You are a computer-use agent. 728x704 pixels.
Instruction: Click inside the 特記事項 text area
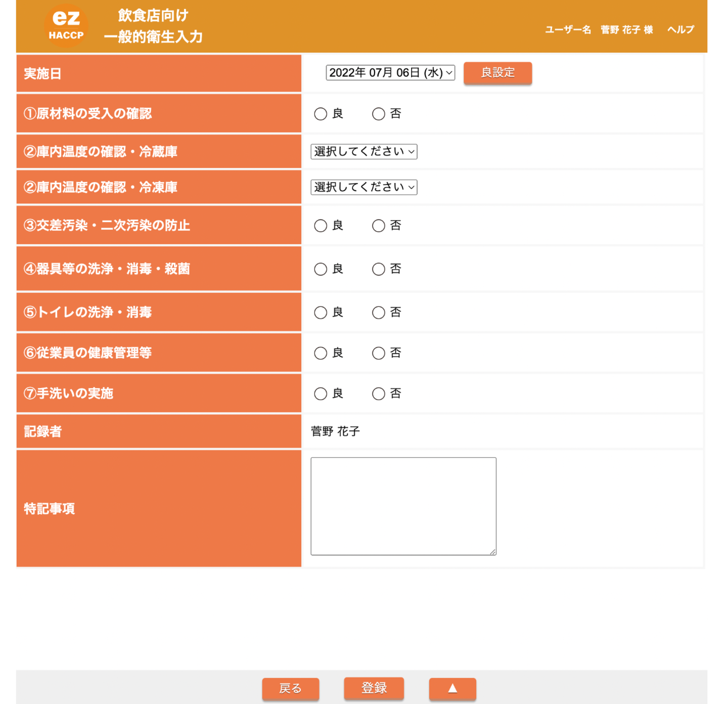(x=403, y=505)
